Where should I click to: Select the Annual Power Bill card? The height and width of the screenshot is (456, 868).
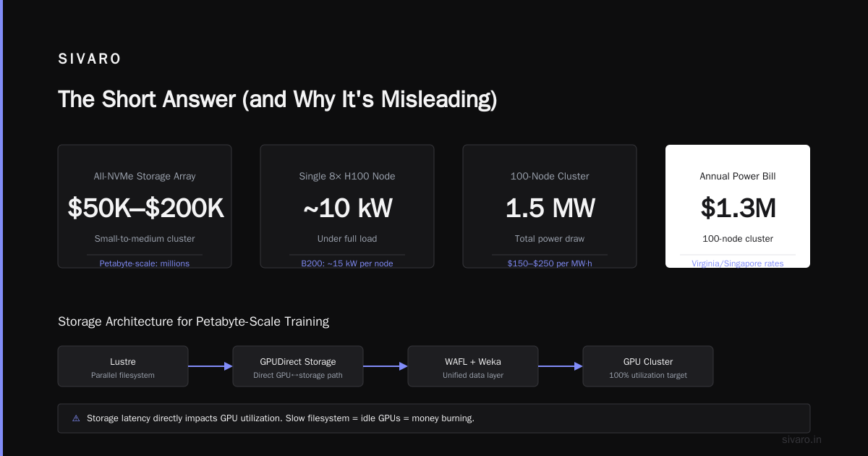(738, 206)
